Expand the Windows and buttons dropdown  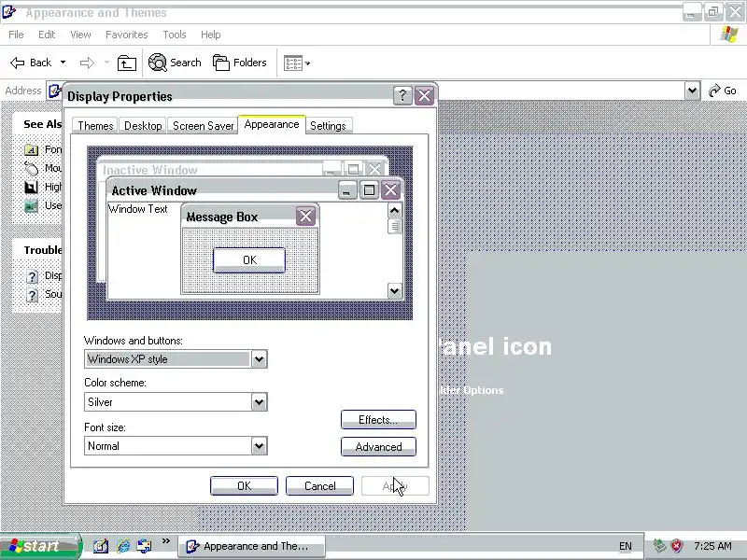[260, 359]
